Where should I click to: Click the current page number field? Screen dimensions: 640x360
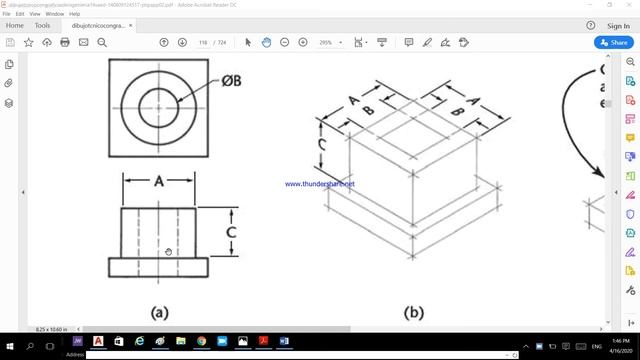click(203, 42)
